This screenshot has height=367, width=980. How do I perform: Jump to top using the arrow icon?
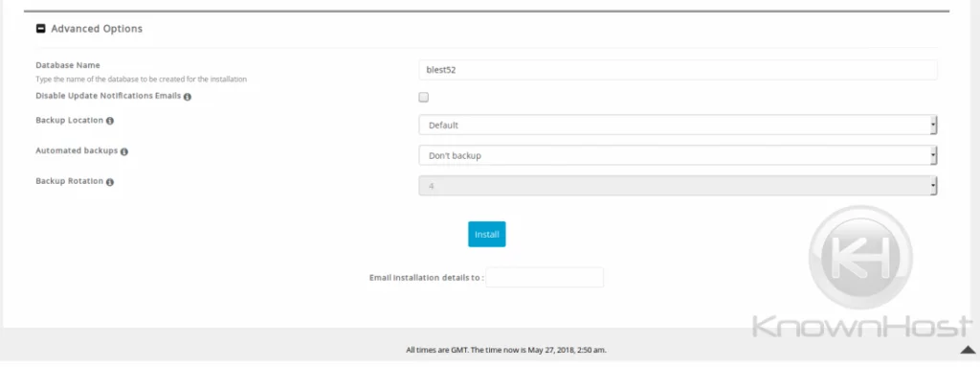(968, 350)
